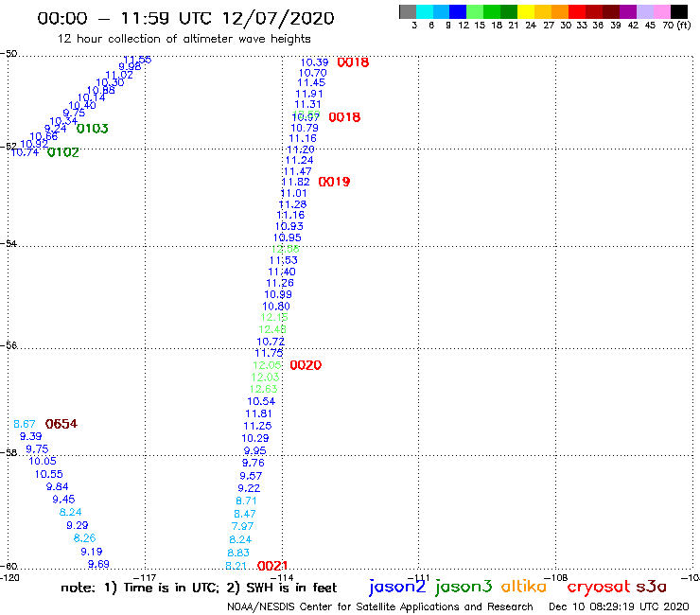Select the black swatch at legend end

(x=679, y=11)
